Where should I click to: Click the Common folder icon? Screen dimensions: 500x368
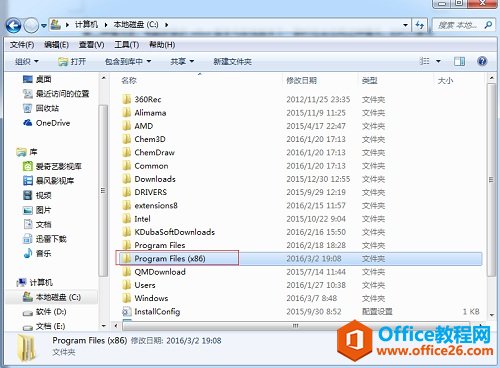(127, 166)
